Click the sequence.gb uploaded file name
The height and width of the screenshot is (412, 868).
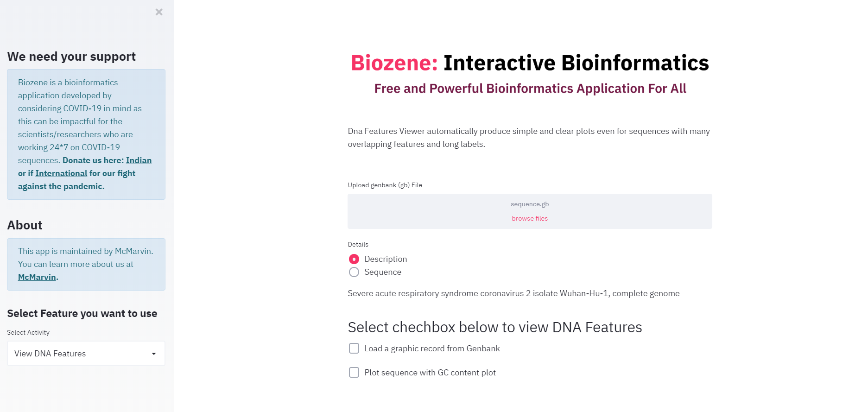click(530, 204)
